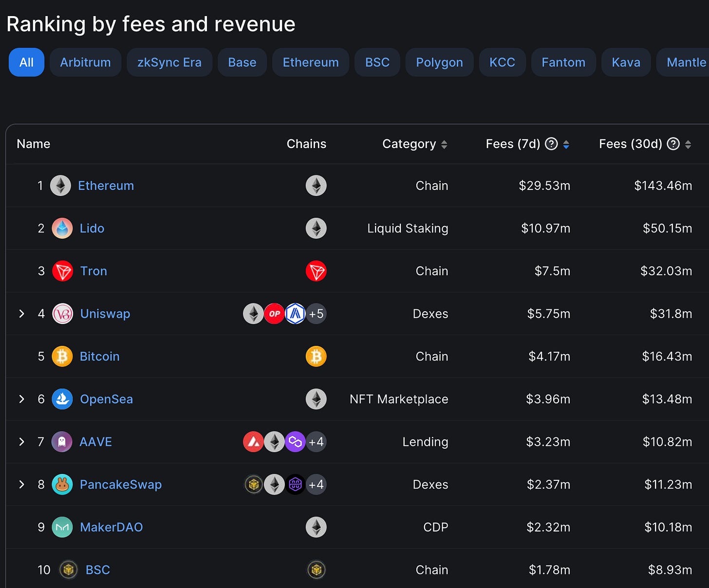Click the AAVE ghost logo
709x588 pixels.
[x=62, y=442]
